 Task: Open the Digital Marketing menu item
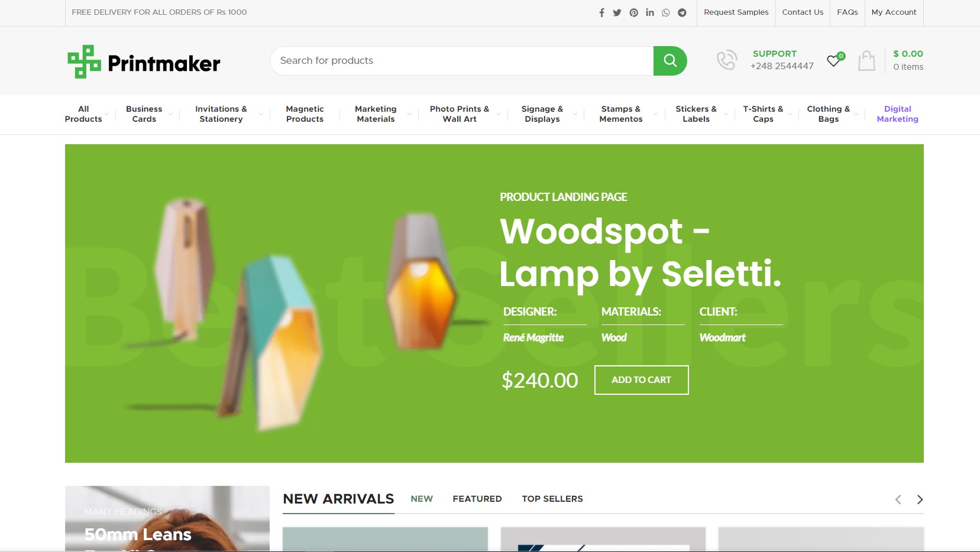click(897, 114)
